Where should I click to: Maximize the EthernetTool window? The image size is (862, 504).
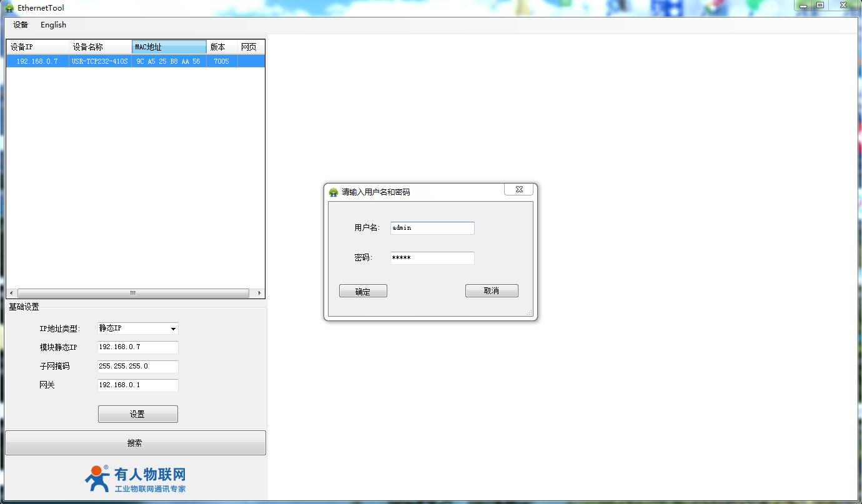(820, 6)
